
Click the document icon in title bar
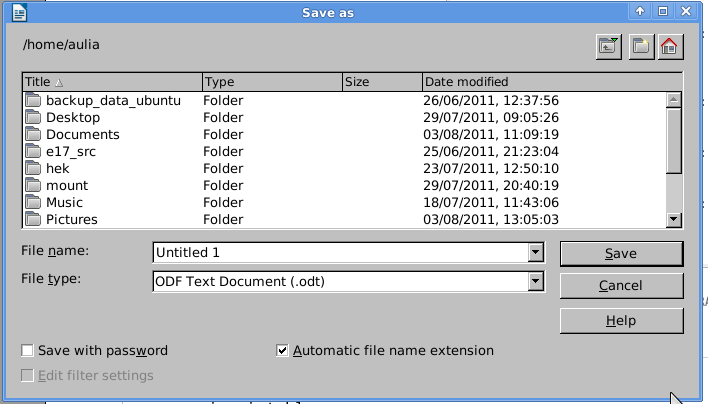coord(19,12)
